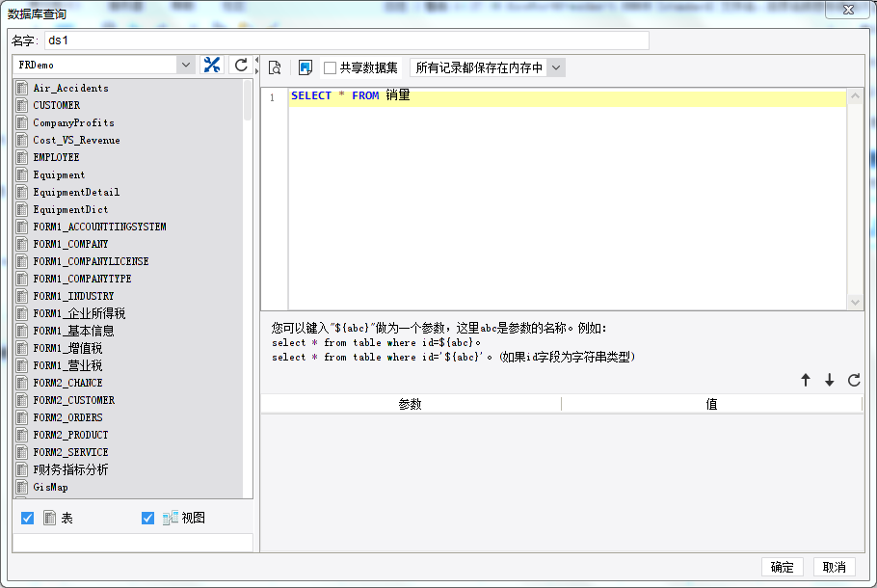Image resolution: width=877 pixels, height=588 pixels.
Task: Click the view icon beside 视图 label
Action: (x=170, y=518)
